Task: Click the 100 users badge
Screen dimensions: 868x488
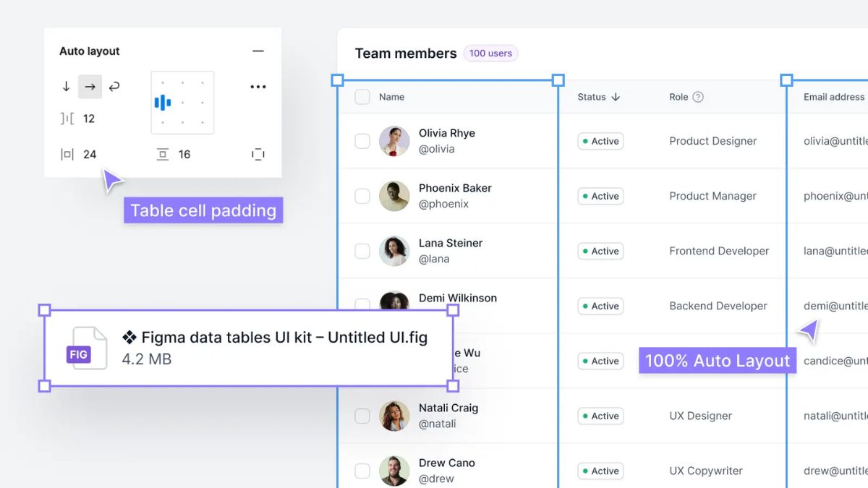Action: tap(490, 53)
